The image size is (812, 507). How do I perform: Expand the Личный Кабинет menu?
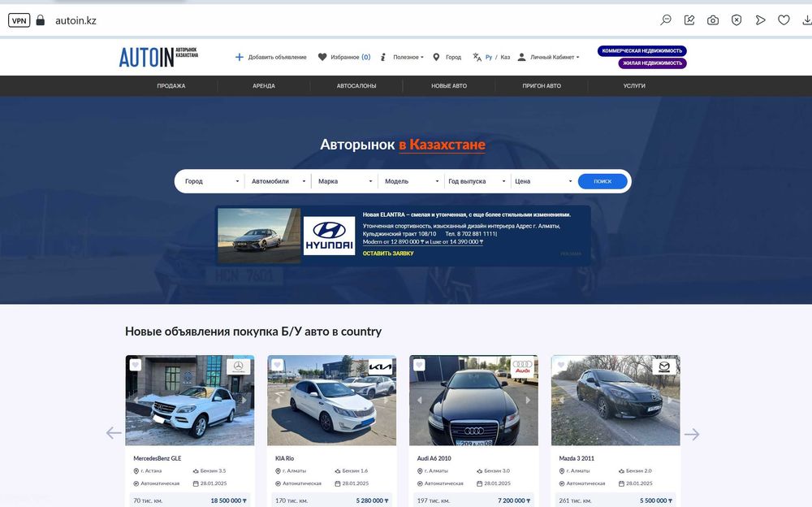[x=555, y=57]
